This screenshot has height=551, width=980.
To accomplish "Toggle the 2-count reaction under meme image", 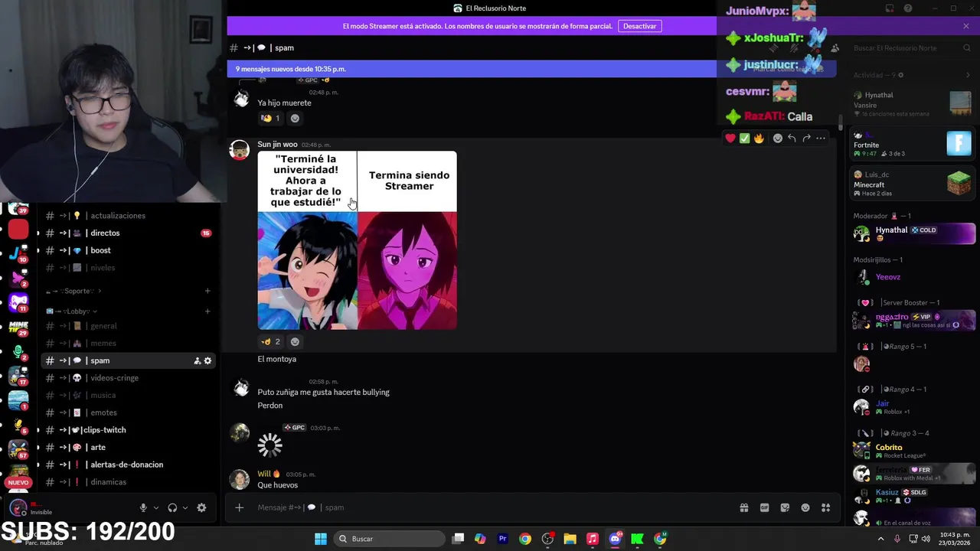I will (270, 341).
